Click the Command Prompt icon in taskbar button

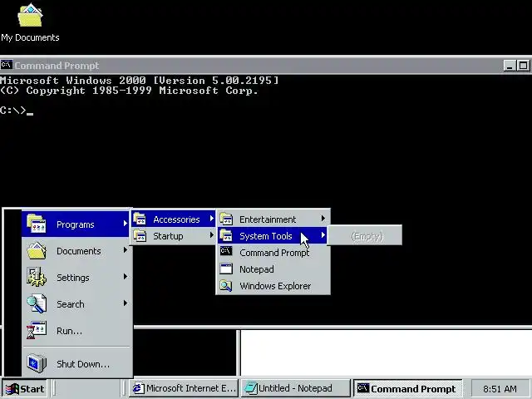tap(363, 388)
